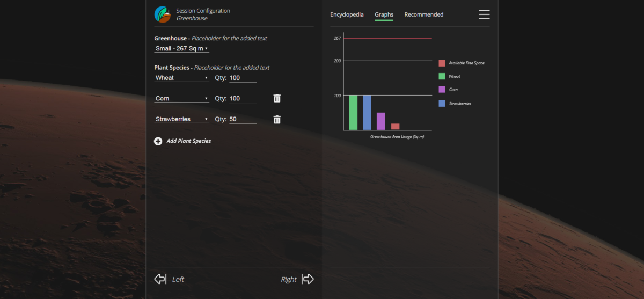
Task: Click the green Wheat legend swatch
Action: (442, 76)
